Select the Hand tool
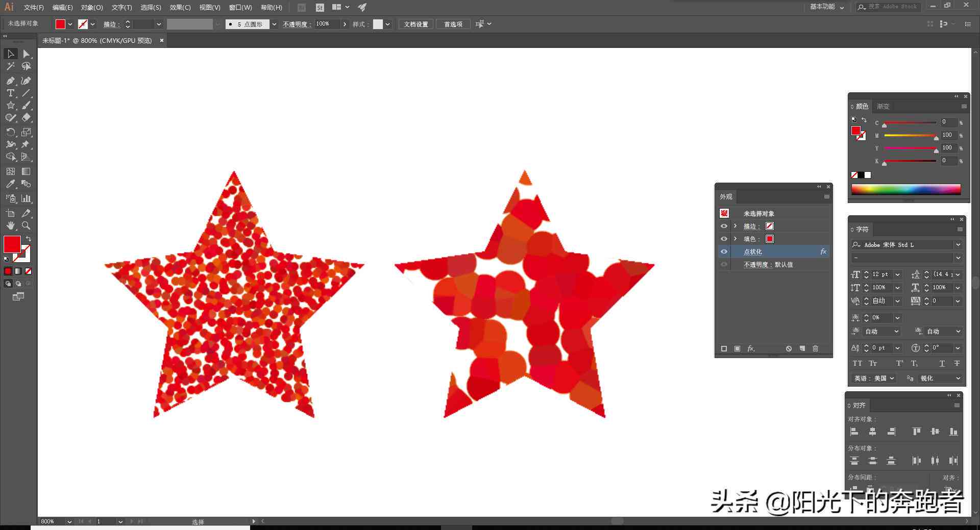 coord(10,225)
